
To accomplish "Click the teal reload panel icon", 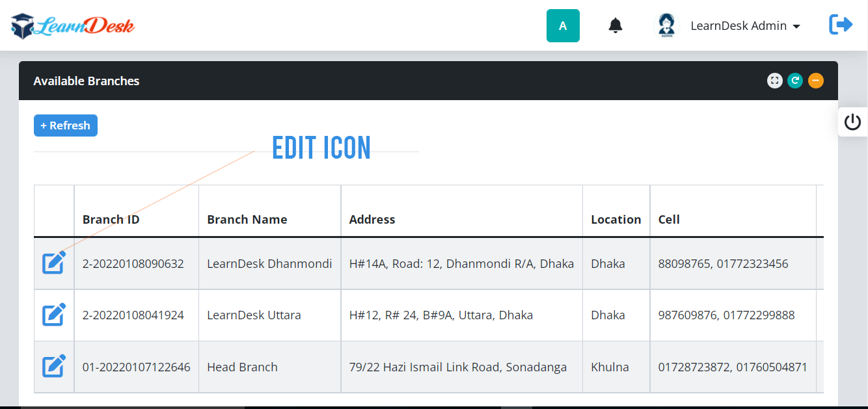I will click(795, 81).
